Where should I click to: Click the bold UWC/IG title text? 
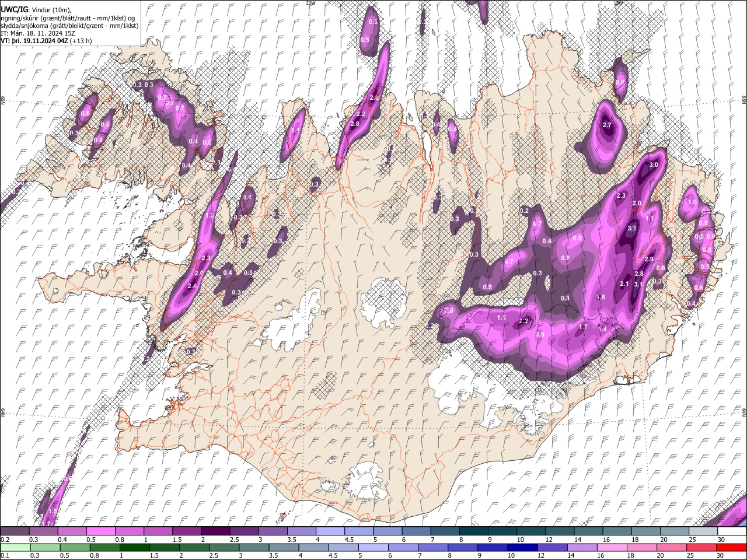[14, 10]
